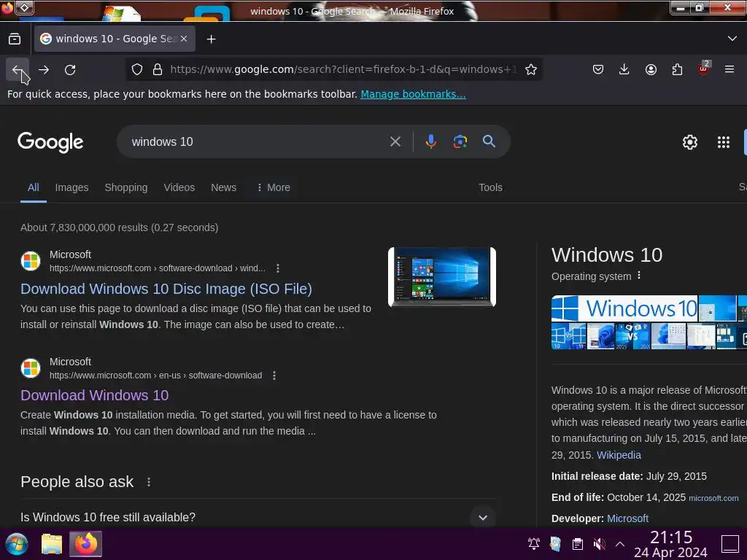The image size is (747, 560).
Task: Switch to the News tab
Action: click(x=223, y=187)
